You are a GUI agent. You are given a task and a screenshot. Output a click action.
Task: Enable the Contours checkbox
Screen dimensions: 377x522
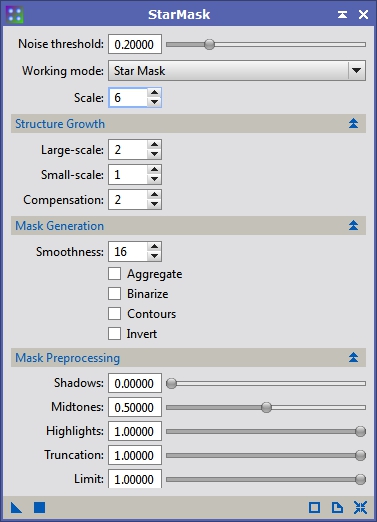[114, 314]
